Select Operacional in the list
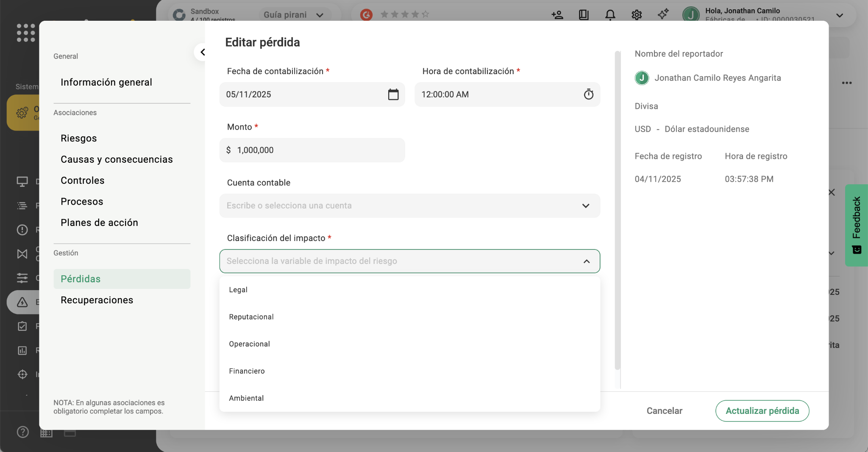This screenshot has width=868, height=452. pos(249,344)
